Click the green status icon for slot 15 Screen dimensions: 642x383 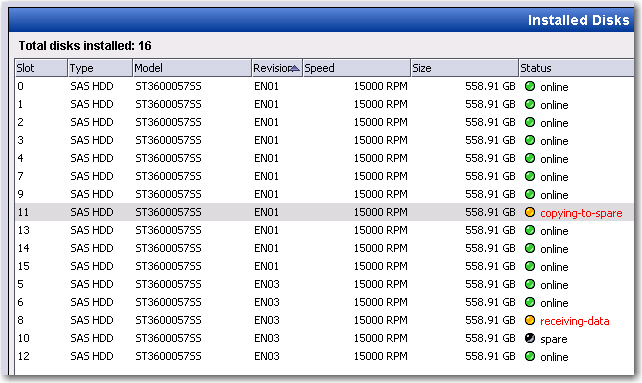(530, 266)
